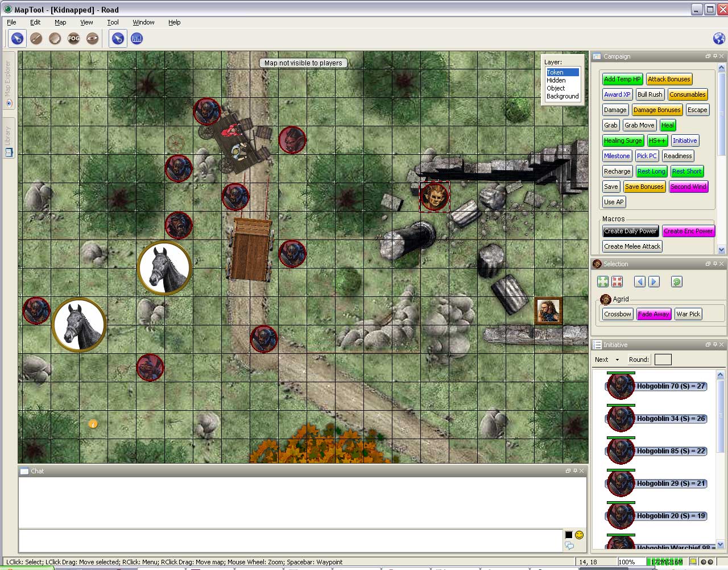This screenshot has height=570, width=728.
Task: Click the chat bubbles icon below color swatch
Action: pos(569,546)
